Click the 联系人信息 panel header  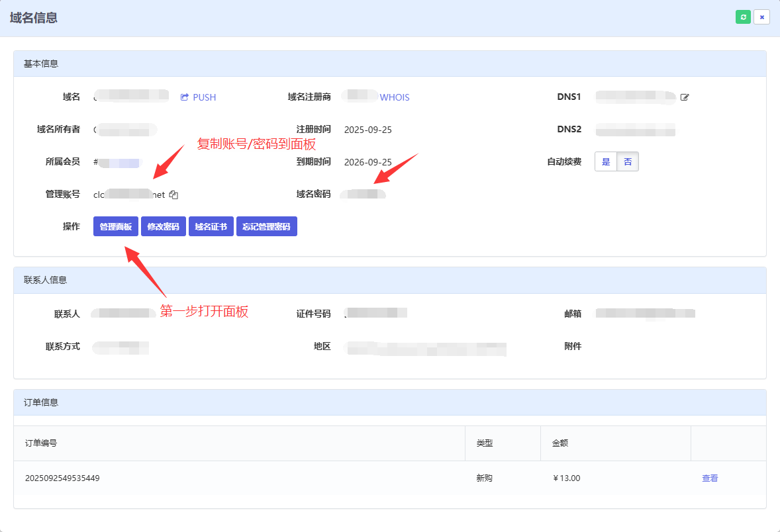pos(45,280)
